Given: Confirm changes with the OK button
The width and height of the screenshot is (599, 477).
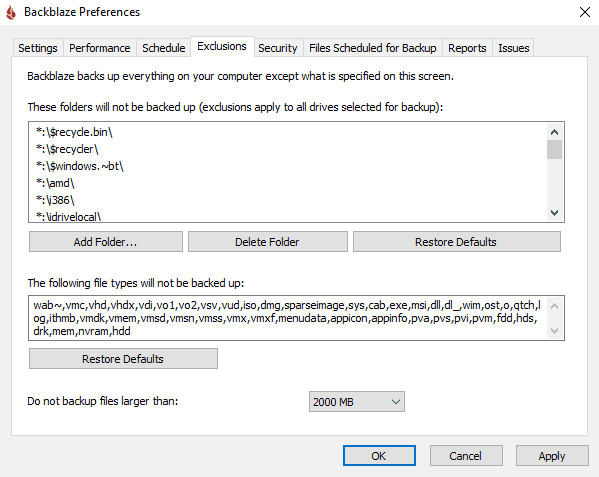Looking at the screenshot, I should point(379,456).
